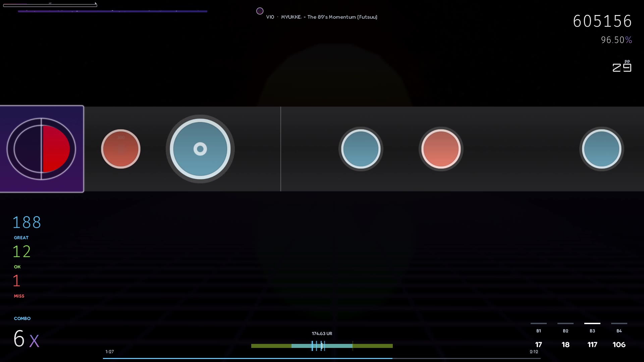
Task: Click the hit error meter bar
Action: [322, 346]
